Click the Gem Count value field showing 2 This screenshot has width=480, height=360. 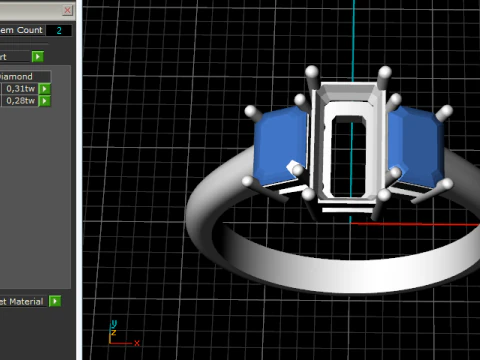click(59, 30)
